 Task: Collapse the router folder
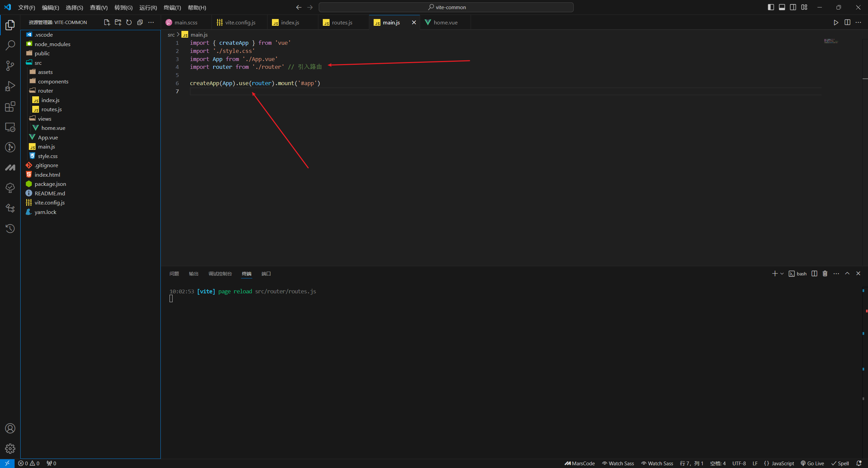45,91
